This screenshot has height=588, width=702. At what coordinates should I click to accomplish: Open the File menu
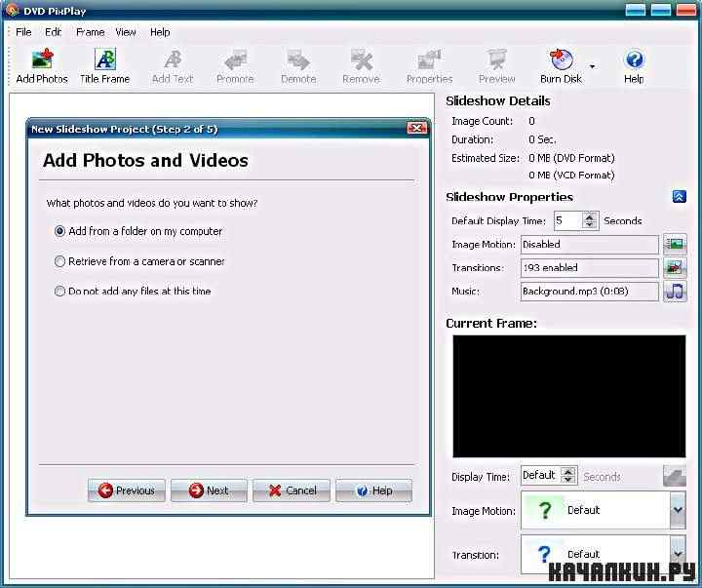click(x=23, y=32)
